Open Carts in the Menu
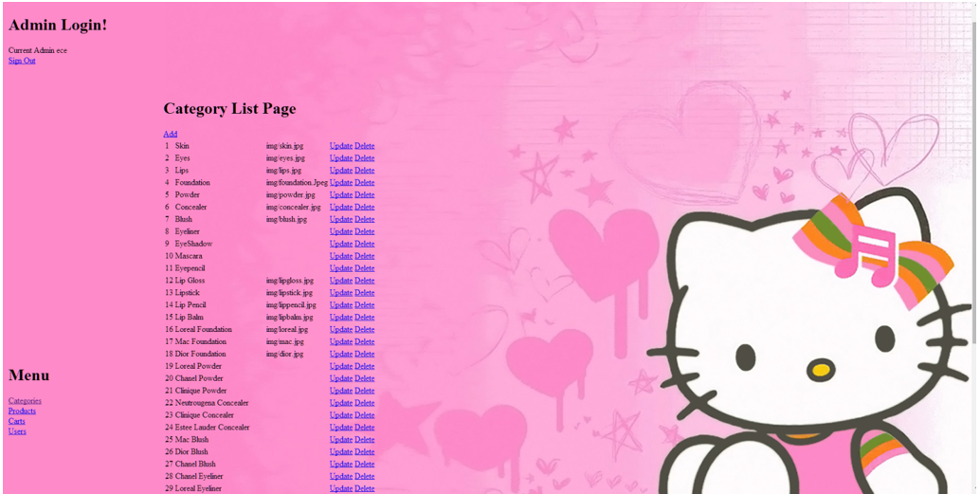The height and width of the screenshot is (494, 980). point(17,421)
